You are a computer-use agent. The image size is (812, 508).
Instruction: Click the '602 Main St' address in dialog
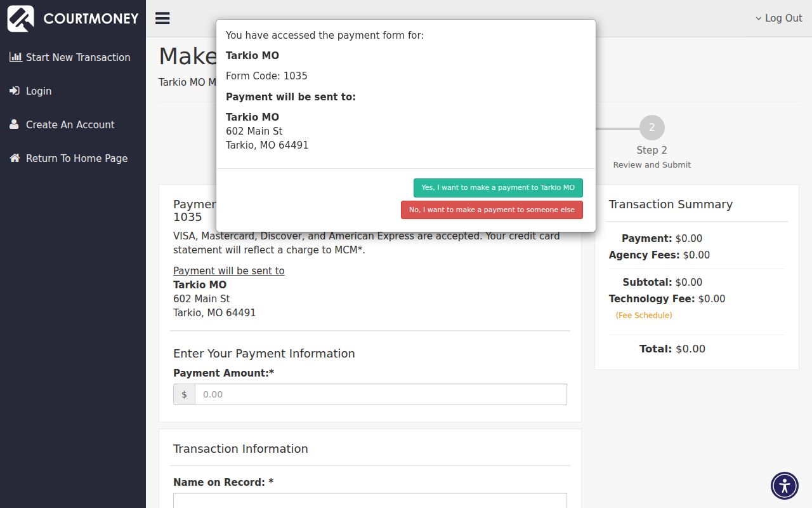point(254,131)
